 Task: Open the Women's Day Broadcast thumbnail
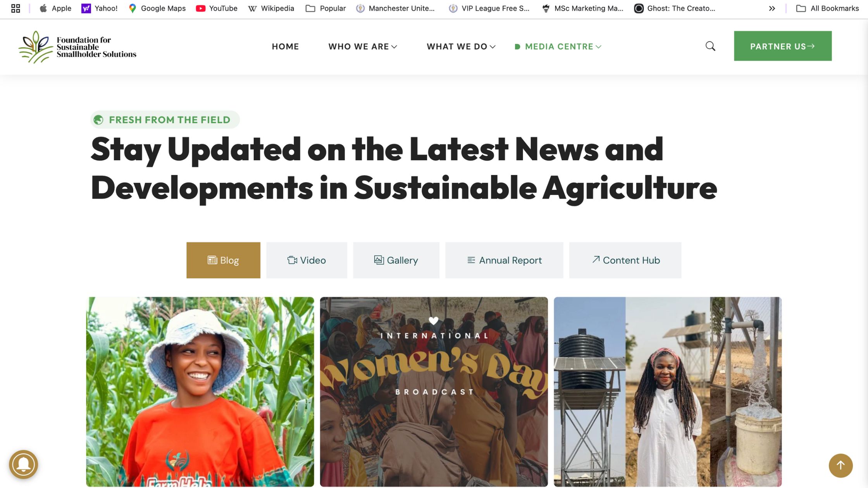pyautogui.click(x=434, y=392)
